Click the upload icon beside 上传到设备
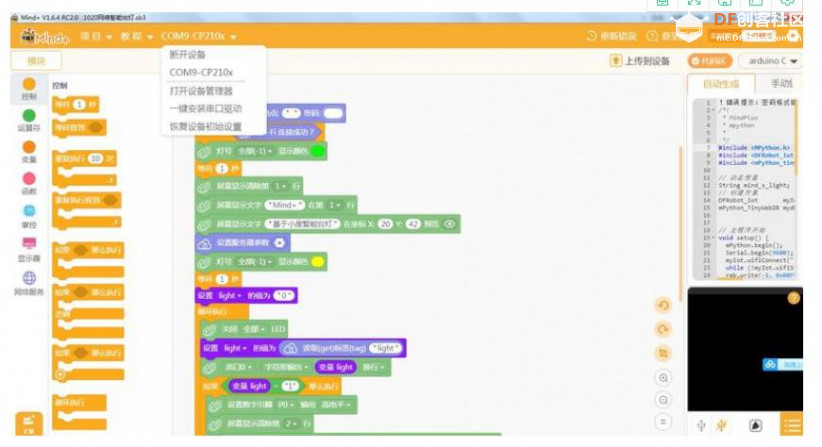Viewport: 822px width, 447px height. [x=615, y=61]
